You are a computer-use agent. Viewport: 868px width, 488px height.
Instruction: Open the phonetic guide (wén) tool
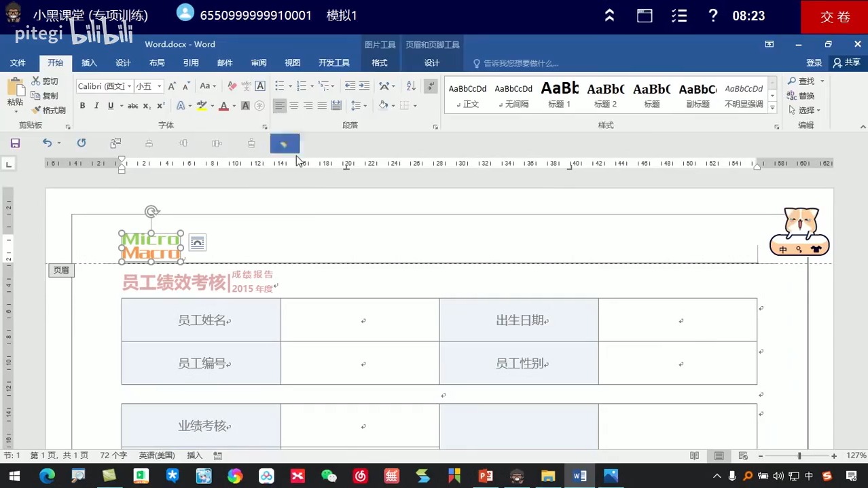[246, 86]
